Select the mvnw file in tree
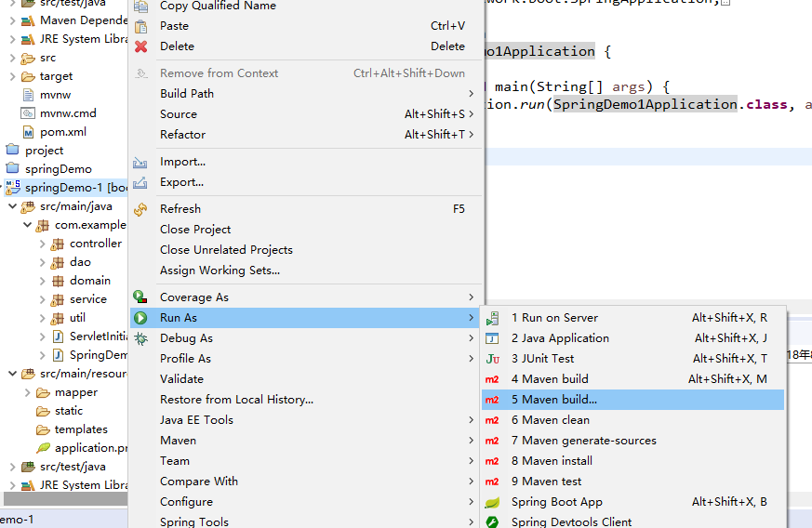 (56, 95)
